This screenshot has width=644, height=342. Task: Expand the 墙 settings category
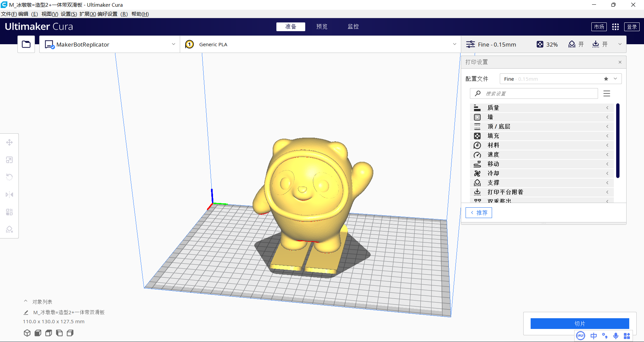[542, 117]
